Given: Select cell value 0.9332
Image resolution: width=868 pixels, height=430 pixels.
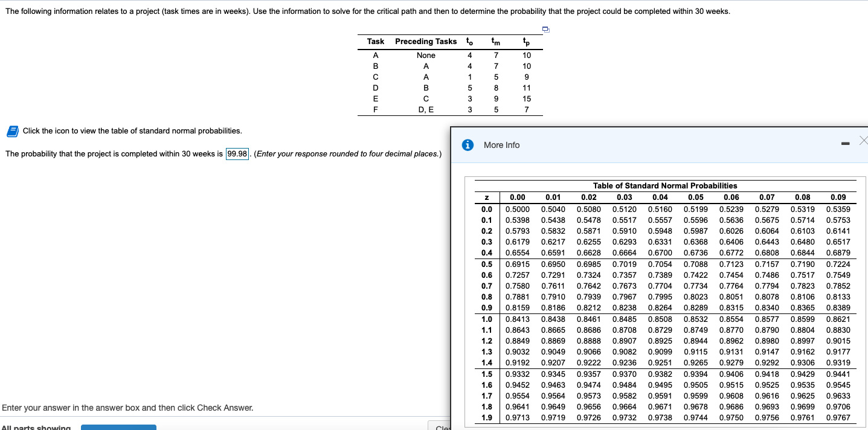Looking at the screenshot, I should pos(517,374).
